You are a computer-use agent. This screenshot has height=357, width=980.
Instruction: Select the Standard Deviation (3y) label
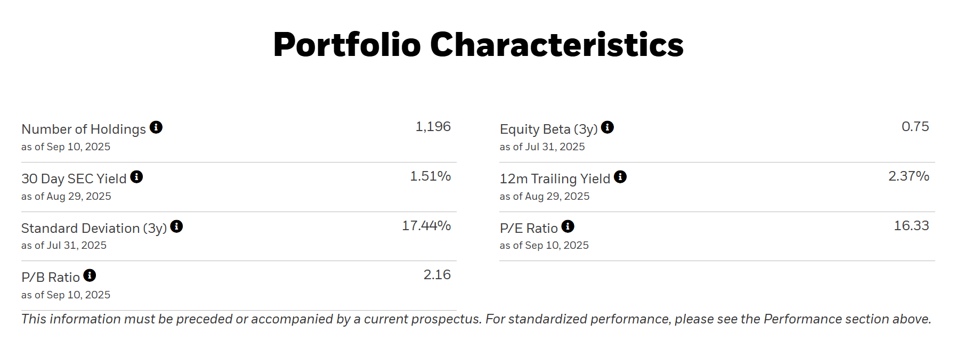point(94,229)
